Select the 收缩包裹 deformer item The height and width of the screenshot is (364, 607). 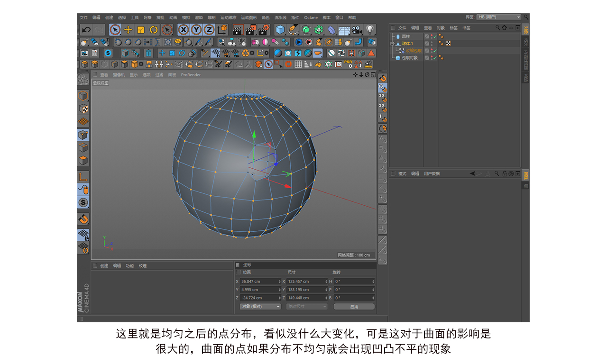pos(414,51)
